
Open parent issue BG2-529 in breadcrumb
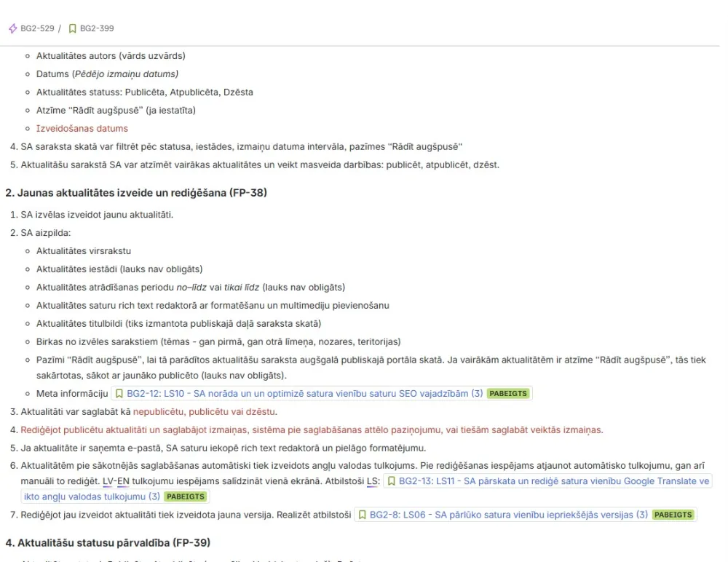(36, 28)
